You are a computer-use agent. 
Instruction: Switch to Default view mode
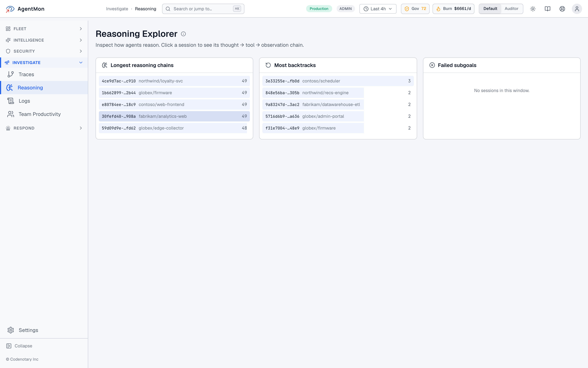(x=490, y=9)
